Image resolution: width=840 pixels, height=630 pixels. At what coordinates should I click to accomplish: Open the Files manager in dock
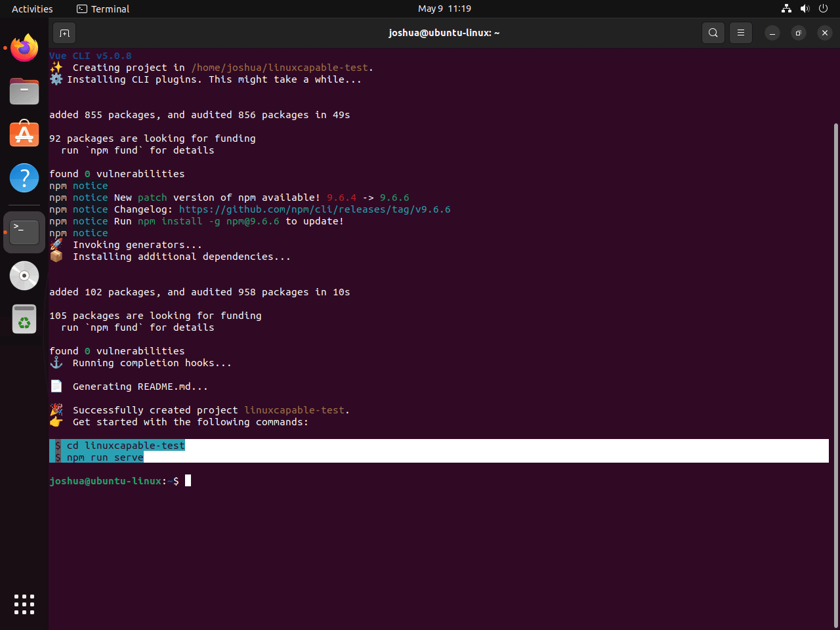click(24, 91)
